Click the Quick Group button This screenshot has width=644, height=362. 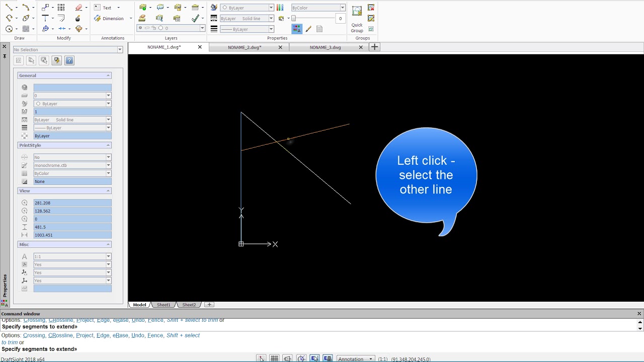(x=357, y=19)
